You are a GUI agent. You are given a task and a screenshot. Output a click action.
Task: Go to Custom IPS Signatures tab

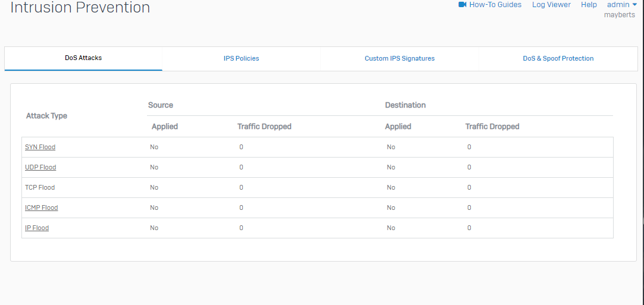(x=399, y=59)
